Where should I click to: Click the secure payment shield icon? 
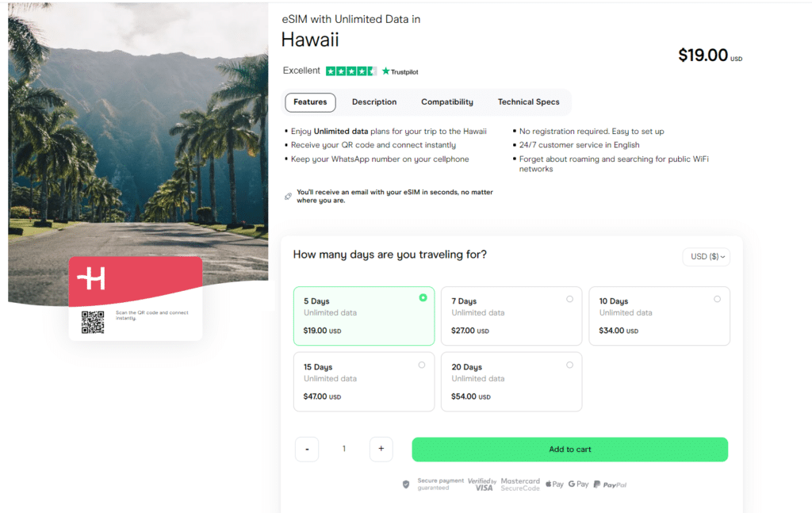tap(406, 483)
